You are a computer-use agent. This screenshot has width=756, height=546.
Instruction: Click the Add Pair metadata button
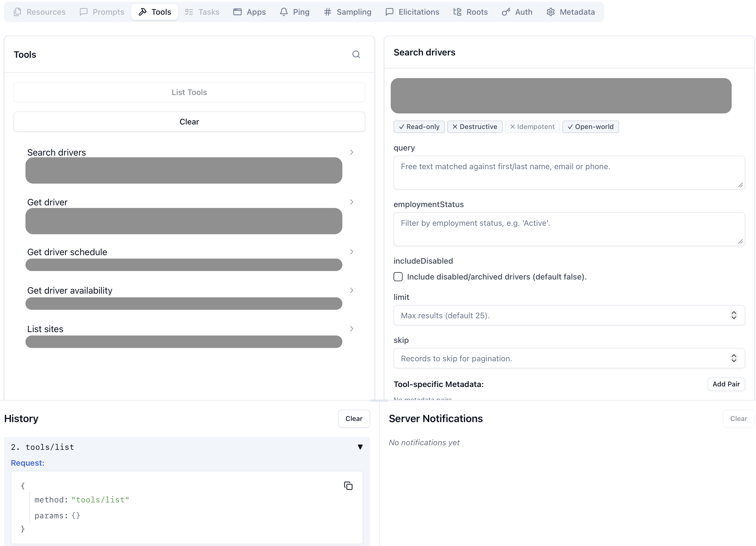tap(726, 384)
